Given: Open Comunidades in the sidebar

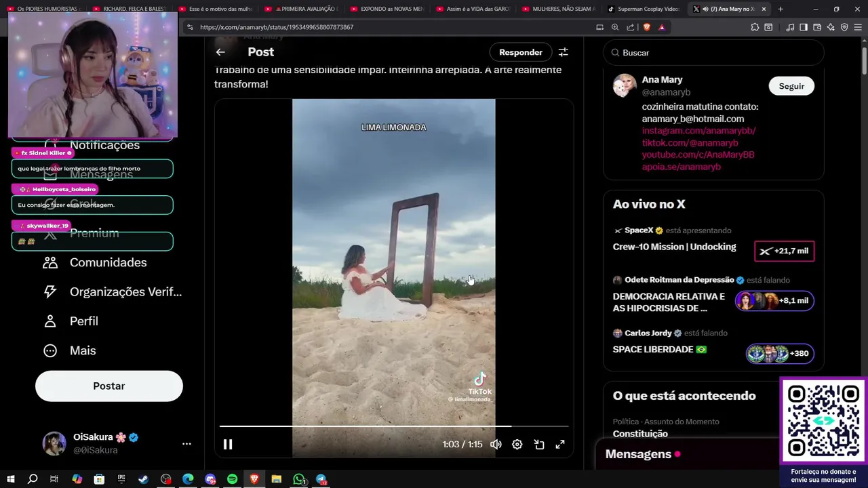Looking at the screenshot, I should click(95, 262).
